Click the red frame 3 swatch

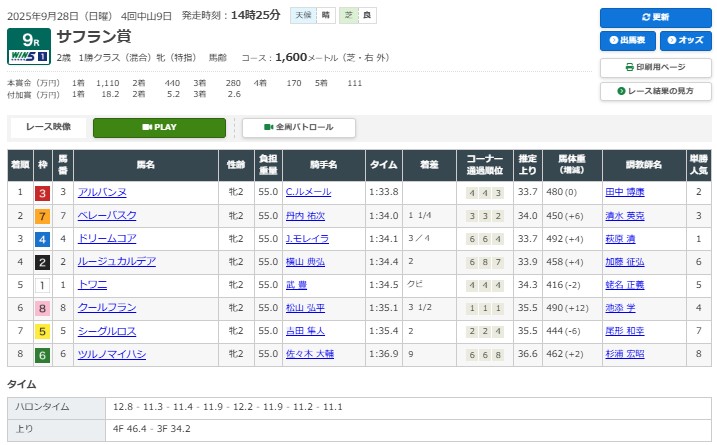tap(43, 193)
